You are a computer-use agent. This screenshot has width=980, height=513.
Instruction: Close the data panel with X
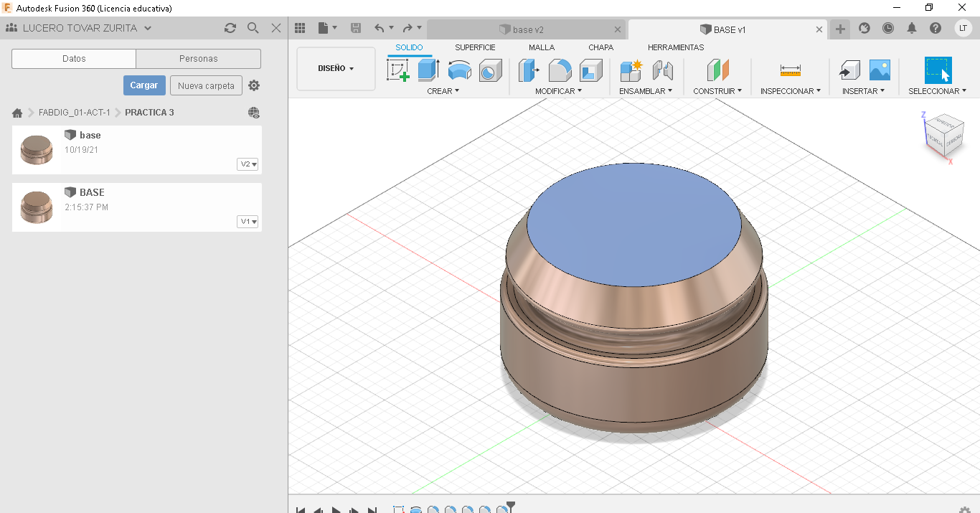[x=276, y=28]
